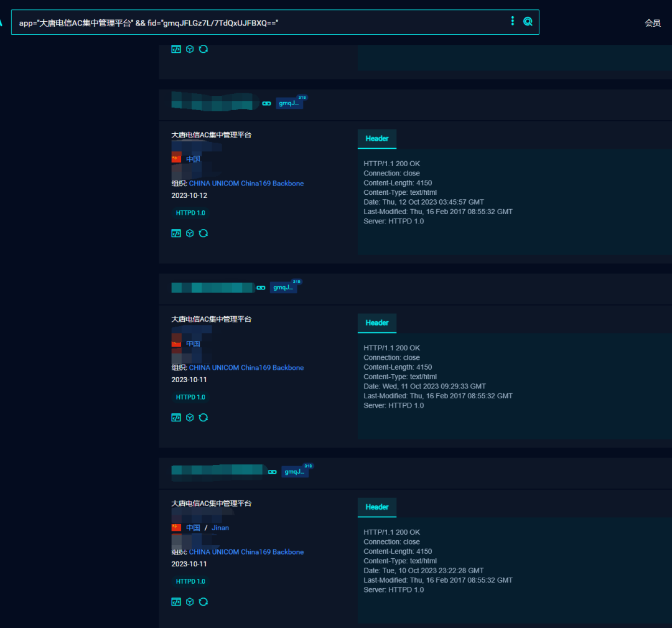Open chain link icon above the Jinan result

(272, 472)
